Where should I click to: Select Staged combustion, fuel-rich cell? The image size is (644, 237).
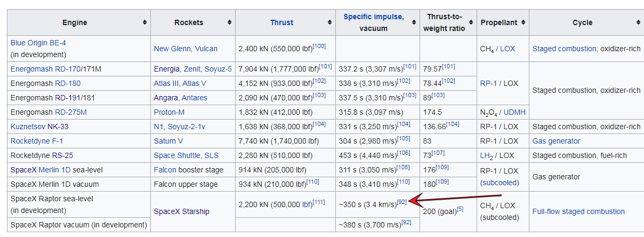pos(587,155)
